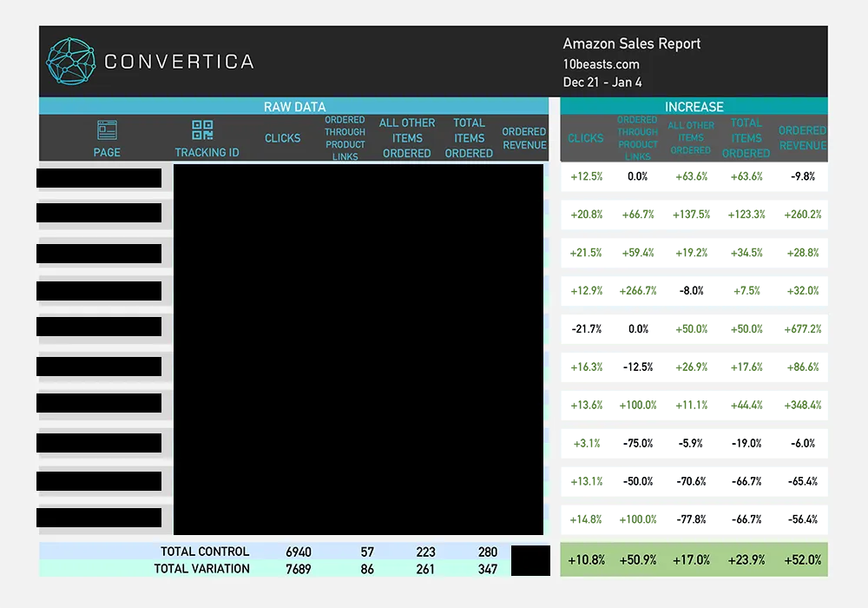The height and width of the screenshot is (608, 868).
Task: Select the TOTAL VARIATION row label
Action: tap(201, 569)
